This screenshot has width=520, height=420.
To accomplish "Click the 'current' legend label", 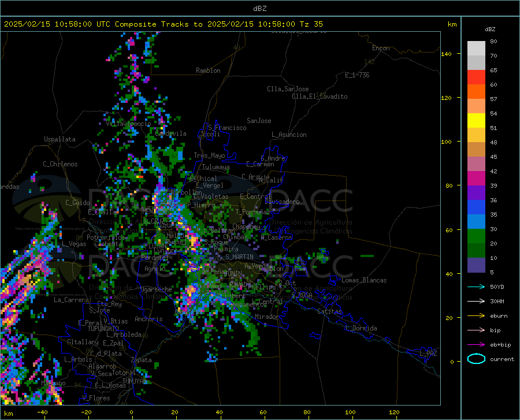I will [x=502, y=359].
